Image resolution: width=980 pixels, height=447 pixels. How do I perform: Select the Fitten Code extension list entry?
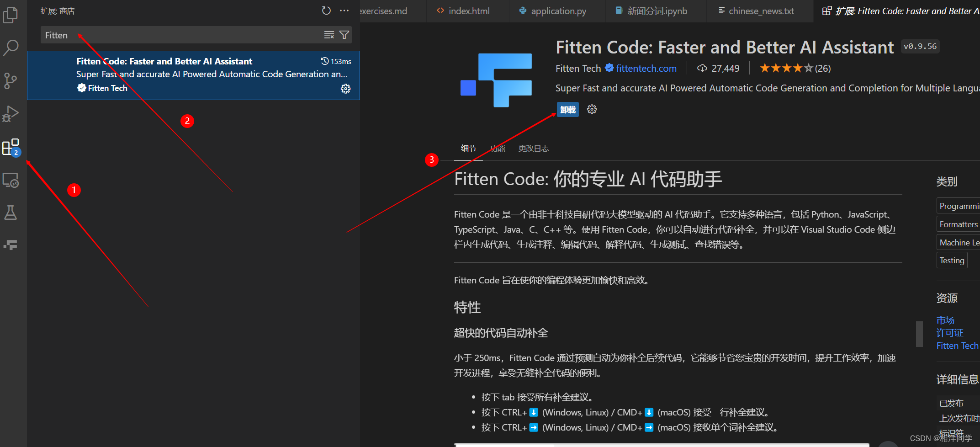tap(193, 75)
